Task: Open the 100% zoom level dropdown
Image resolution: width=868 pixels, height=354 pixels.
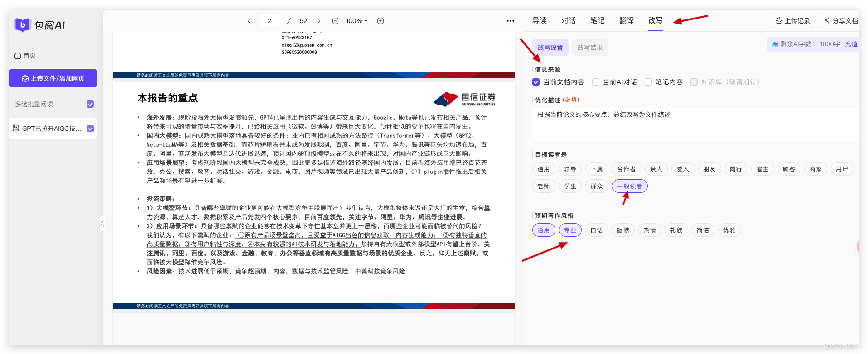Action: pos(357,21)
